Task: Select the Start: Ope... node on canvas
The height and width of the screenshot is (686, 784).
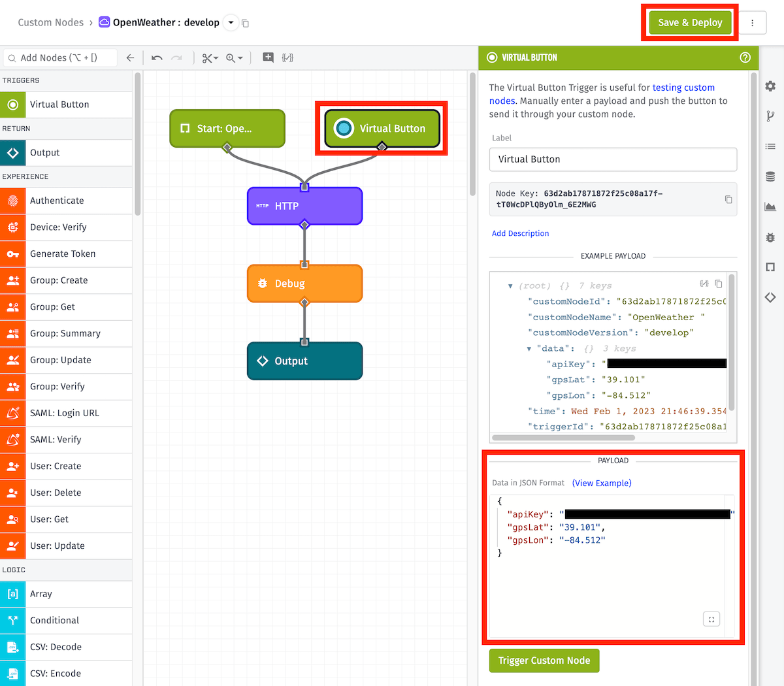Action: [227, 128]
